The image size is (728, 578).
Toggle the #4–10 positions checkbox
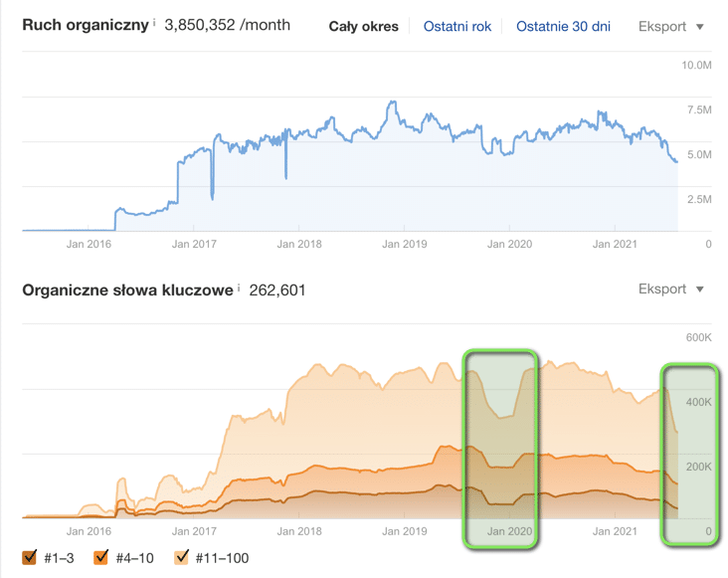[100, 558]
